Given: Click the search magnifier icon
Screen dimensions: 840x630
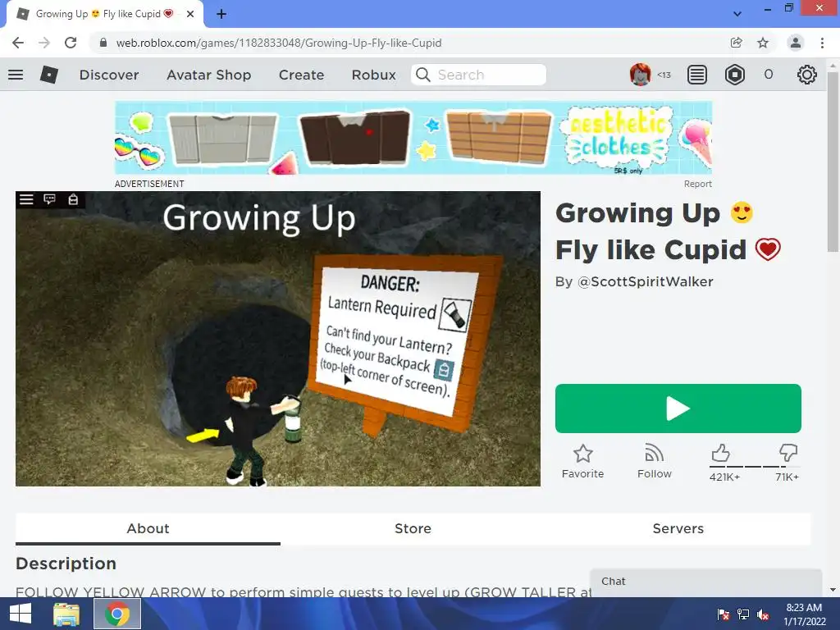Looking at the screenshot, I should (x=422, y=75).
